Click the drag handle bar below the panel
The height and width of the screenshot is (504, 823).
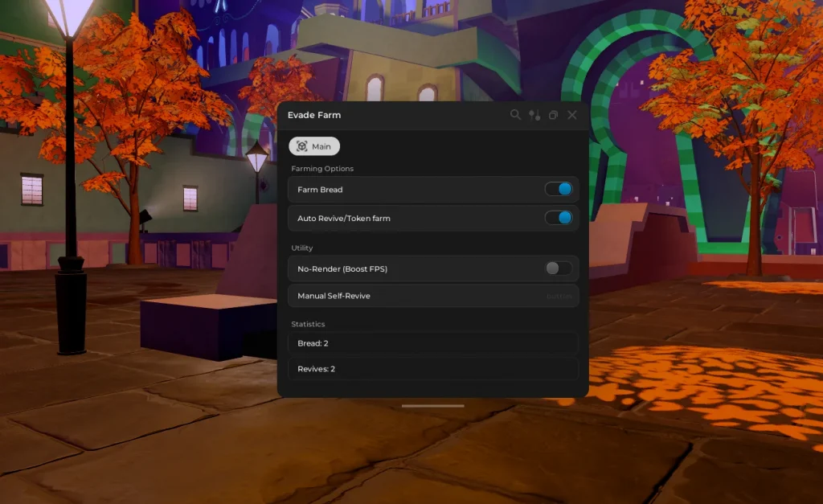(432, 406)
